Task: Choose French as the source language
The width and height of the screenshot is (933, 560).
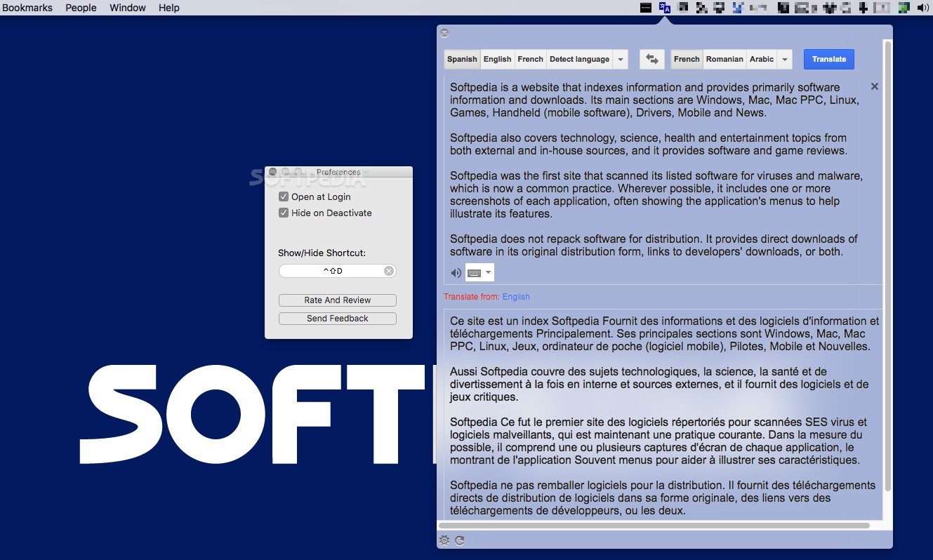Action: [531, 59]
